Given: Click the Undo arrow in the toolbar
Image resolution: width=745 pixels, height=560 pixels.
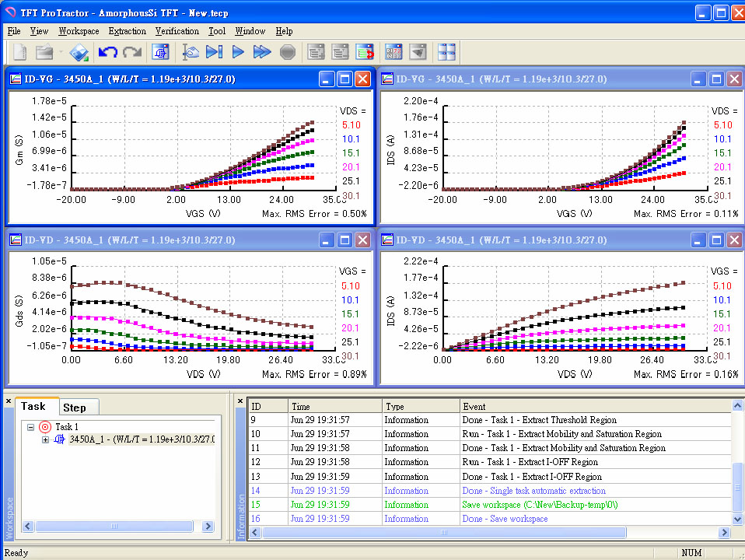Looking at the screenshot, I should [107, 52].
